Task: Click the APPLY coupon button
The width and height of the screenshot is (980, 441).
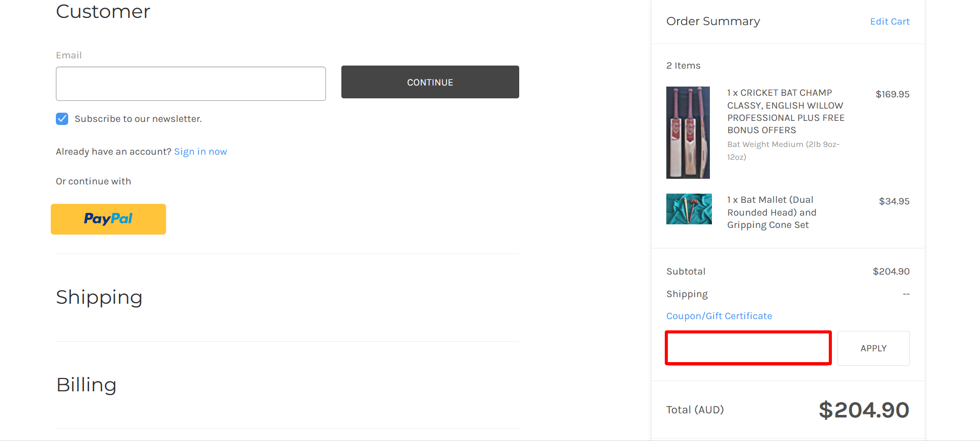Action: coord(873,348)
